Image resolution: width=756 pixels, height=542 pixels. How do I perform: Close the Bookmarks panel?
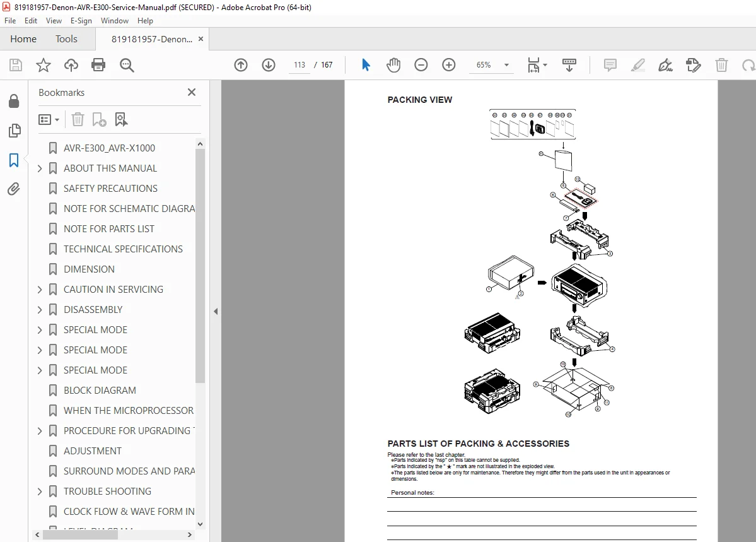(x=192, y=92)
